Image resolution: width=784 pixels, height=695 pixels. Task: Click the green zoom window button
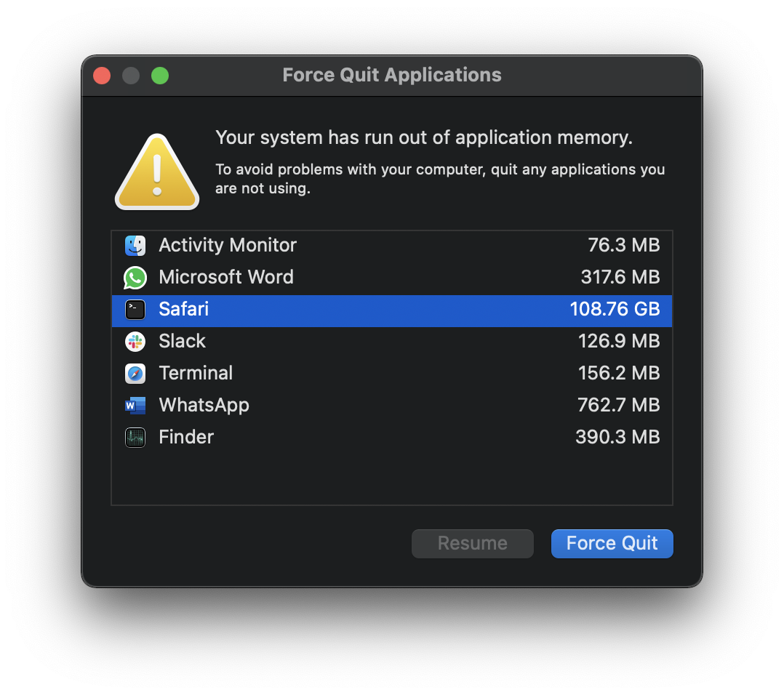(160, 76)
